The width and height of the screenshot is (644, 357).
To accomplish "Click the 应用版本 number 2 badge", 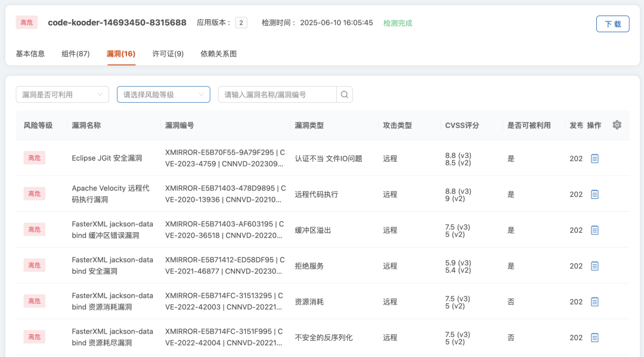I will coord(241,23).
